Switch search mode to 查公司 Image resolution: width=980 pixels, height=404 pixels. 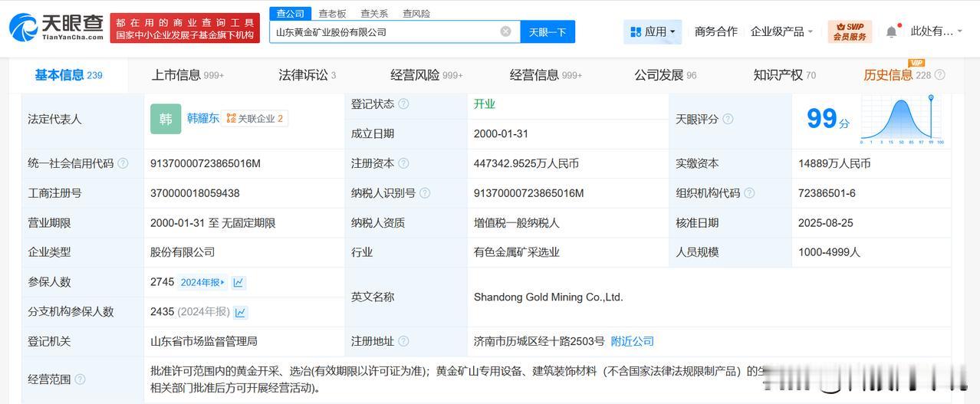point(291,13)
